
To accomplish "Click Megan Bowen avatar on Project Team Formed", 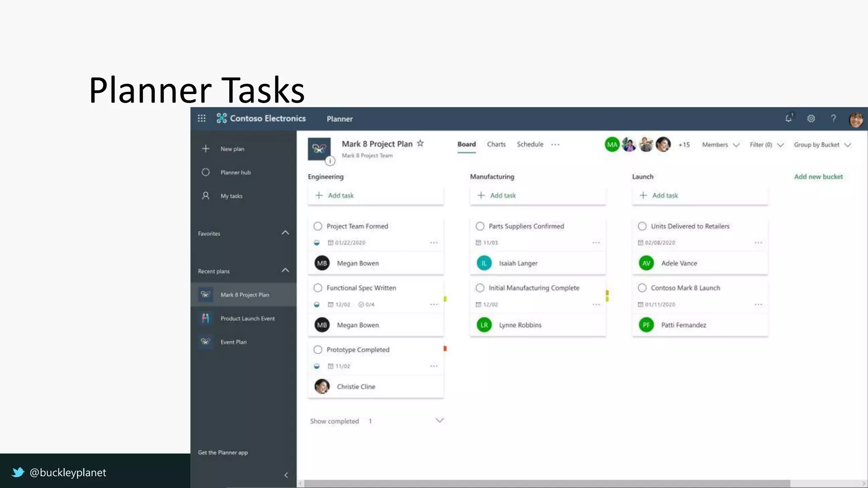I will point(322,263).
